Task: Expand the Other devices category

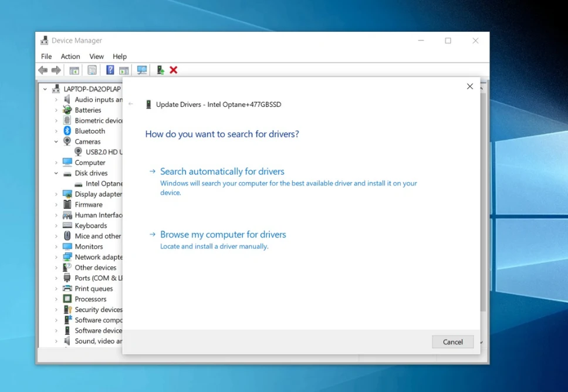Action: [56, 268]
